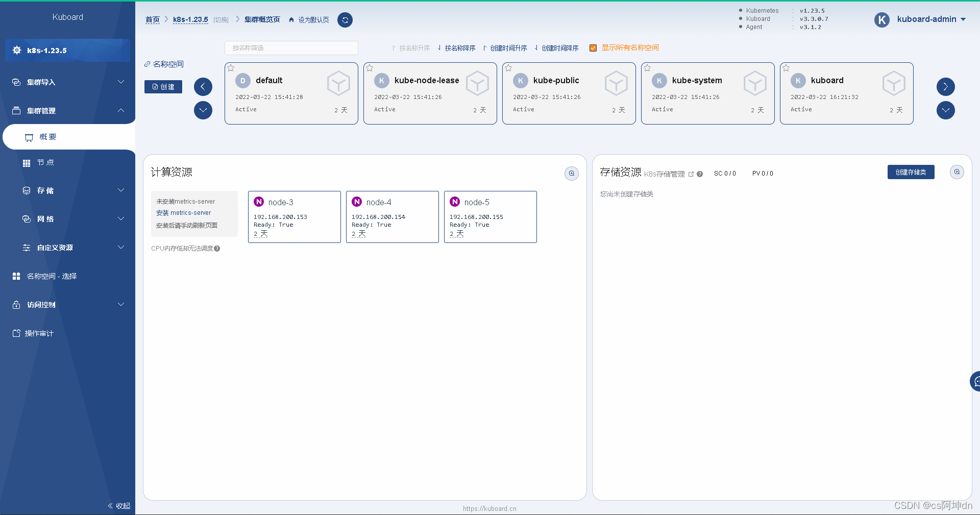Screen dimensions: 980x515
Task: Star the kube-node-lease namespace card
Action: [x=370, y=68]
